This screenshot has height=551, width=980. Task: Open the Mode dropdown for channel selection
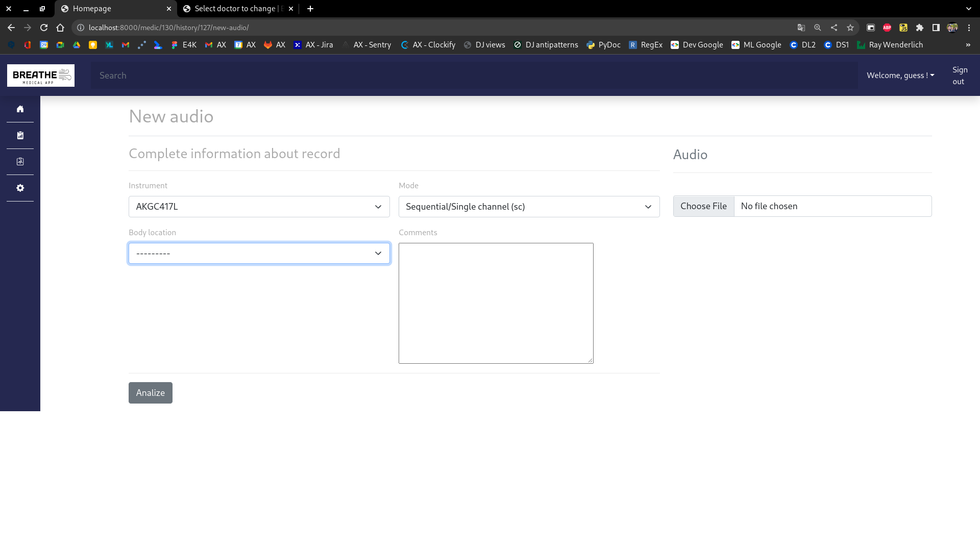pyautogui.click(x=529, y=207)
